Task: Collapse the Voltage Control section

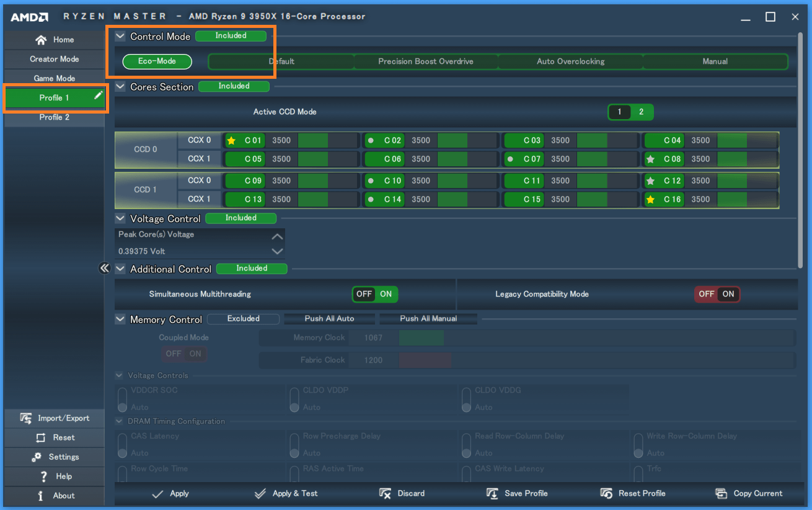Action: pyautogui.click(x=120, y=218)
